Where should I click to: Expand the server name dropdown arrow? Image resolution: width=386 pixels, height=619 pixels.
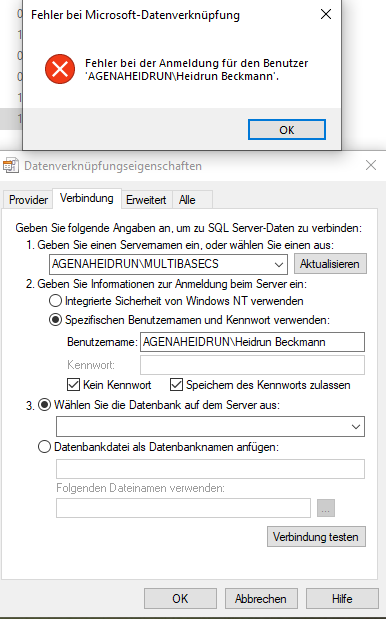(279, 264)
